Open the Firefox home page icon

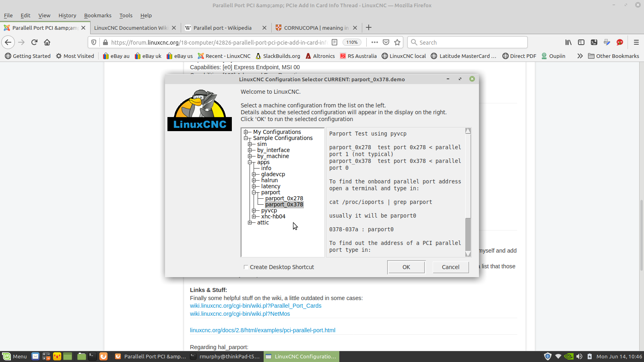point(47,42)
